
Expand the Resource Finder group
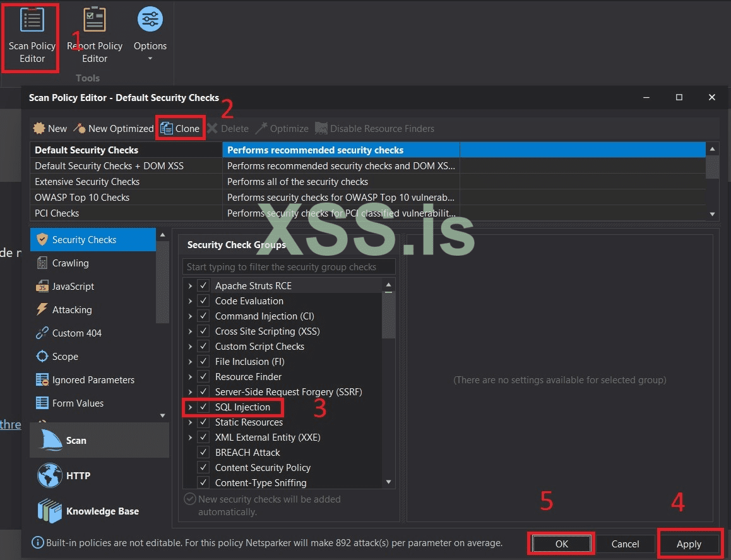point(190,376)
